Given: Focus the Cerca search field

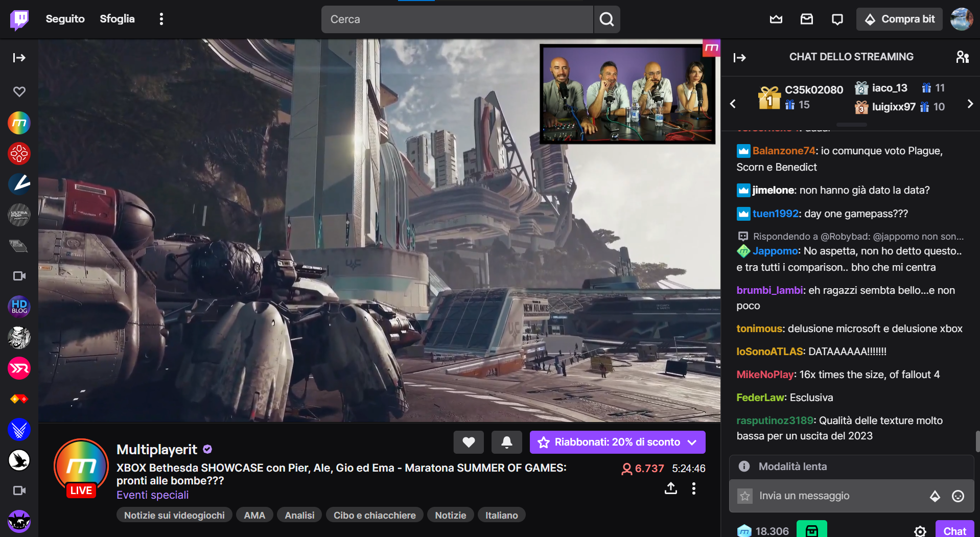Looking at the screenshot, I should [457, 19].
